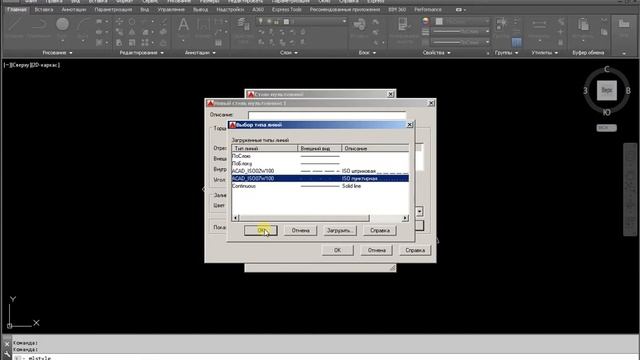640x360 pixels.
Task: Click the ViewCube top face
Action: tap(607, 90)
